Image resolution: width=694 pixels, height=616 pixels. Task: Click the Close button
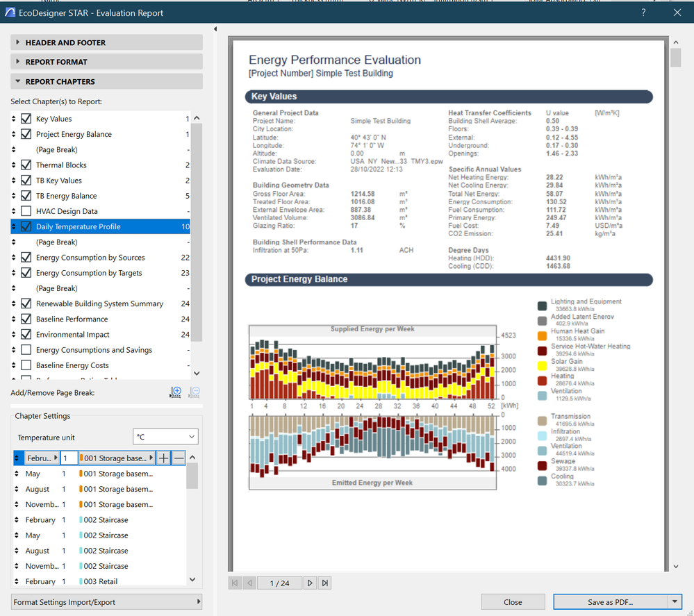[513, 602]
